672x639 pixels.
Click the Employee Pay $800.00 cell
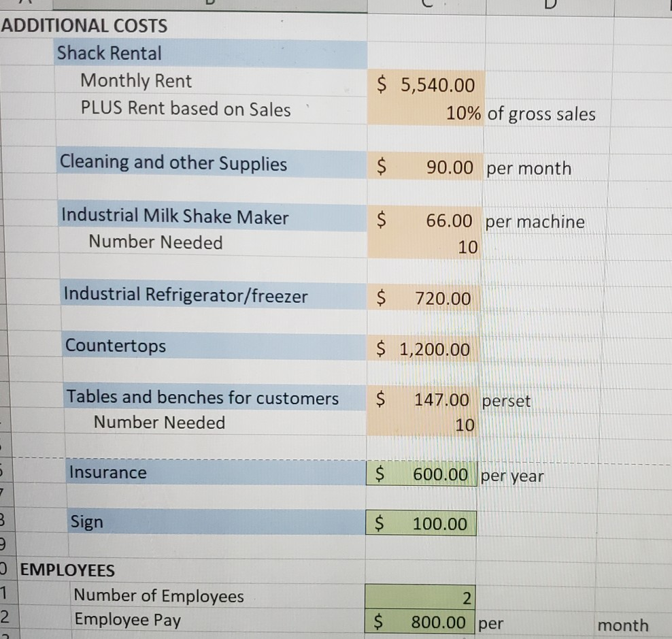(x=422, y=621)
